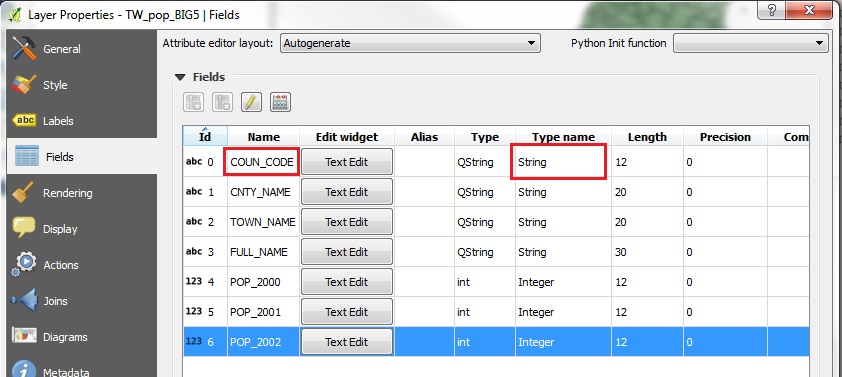Open the Joins tab
This screenshot has width=842, height=377.
click(82, 301)
